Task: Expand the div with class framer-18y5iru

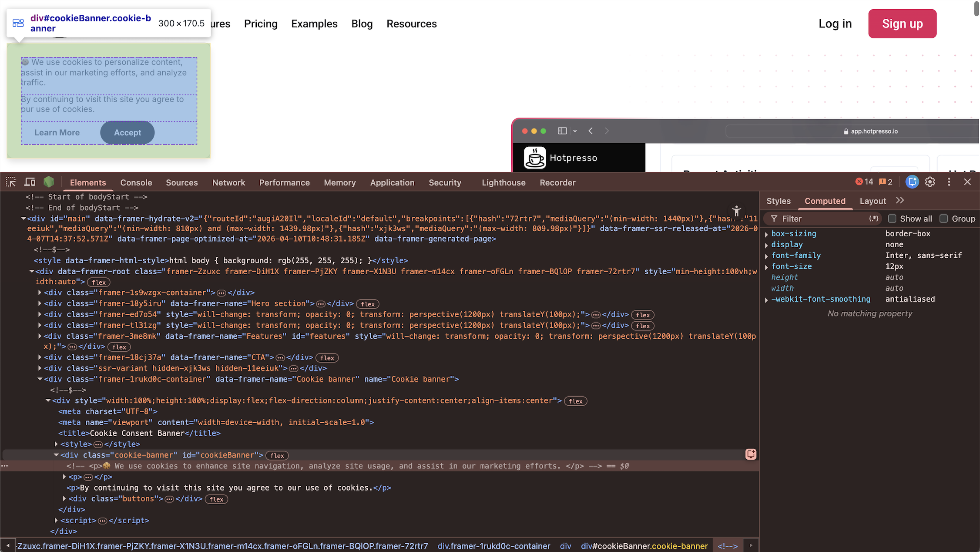Action: click(40, 303)
